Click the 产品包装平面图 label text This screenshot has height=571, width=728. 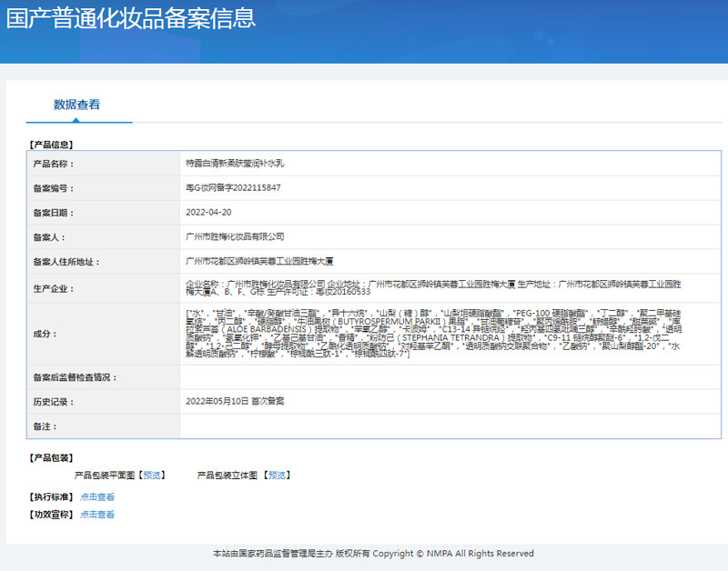pyautogui.click(x=105, y=476)
